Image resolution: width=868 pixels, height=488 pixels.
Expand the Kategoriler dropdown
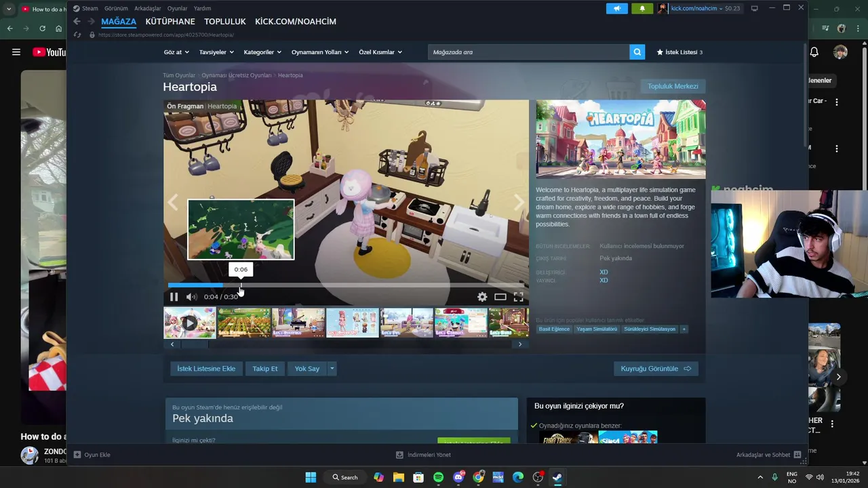262,52
